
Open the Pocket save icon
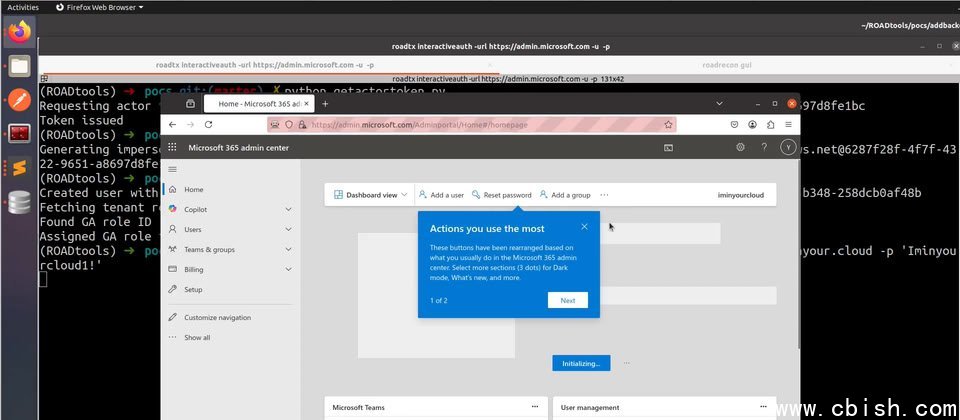734,124
